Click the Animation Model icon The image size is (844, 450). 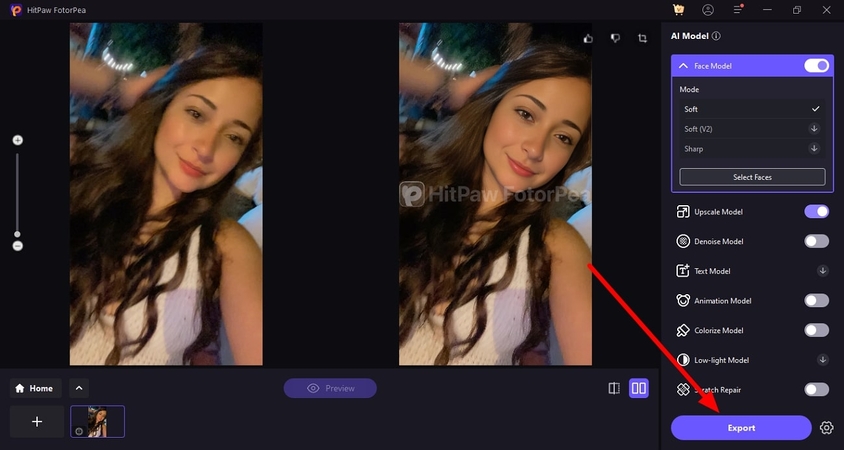[683, 300]
